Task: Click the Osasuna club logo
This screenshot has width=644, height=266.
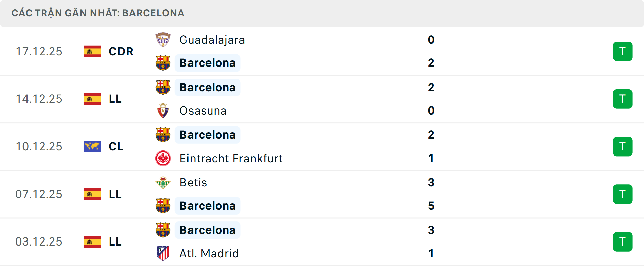Action: (163, 110)
